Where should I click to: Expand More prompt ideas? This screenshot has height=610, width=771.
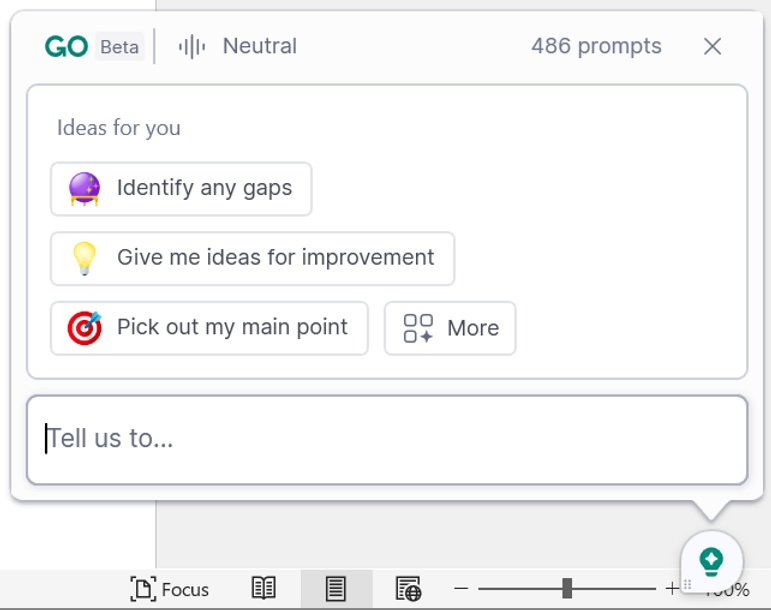click(450, 328)
